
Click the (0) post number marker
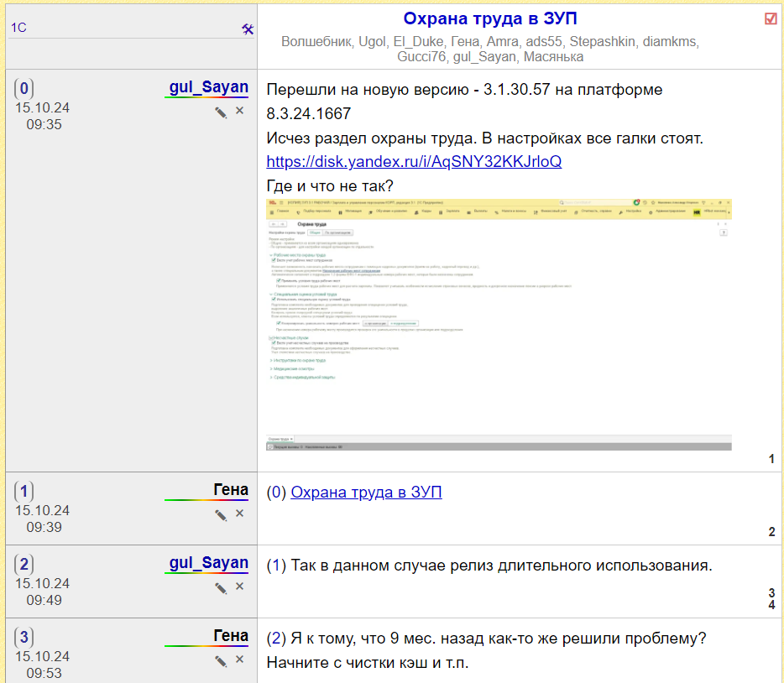click(x=24, y=88)
